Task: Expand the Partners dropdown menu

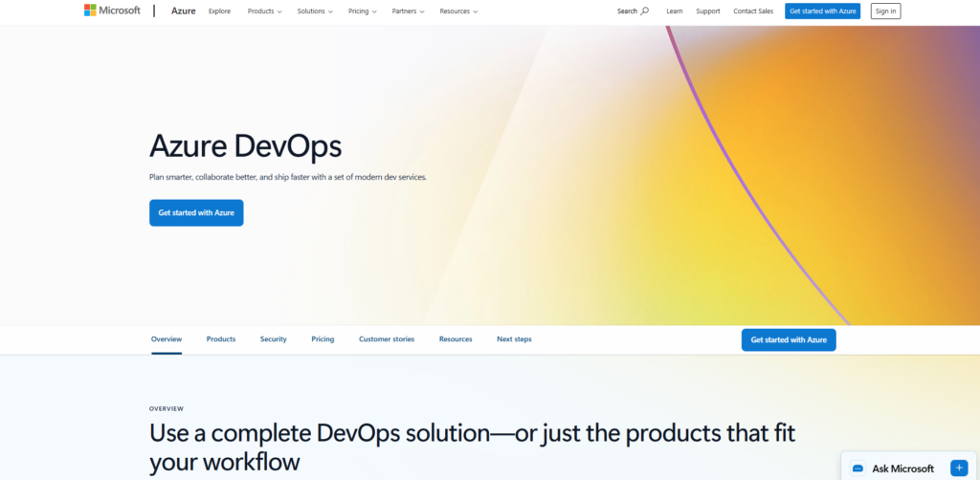Action: (x=408, y=11)
